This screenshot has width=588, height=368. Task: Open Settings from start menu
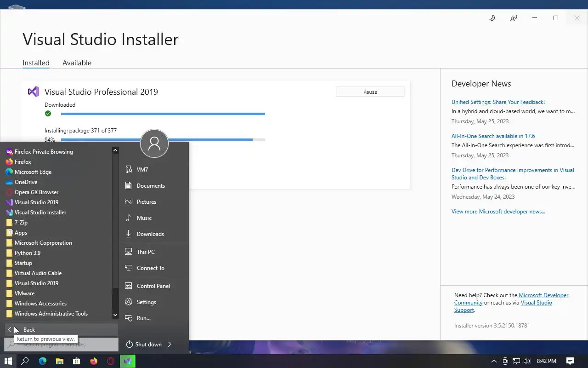(x=154, y=302)
